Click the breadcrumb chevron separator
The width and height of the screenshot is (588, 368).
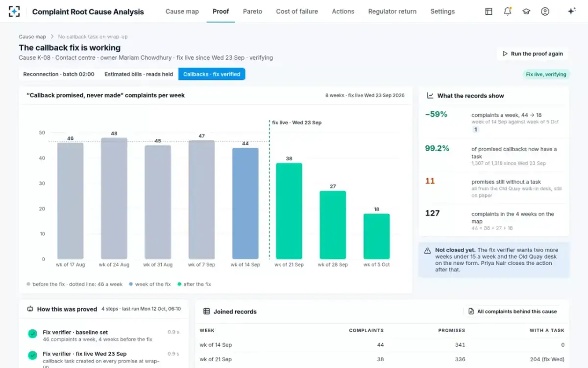tap(52, 37)
